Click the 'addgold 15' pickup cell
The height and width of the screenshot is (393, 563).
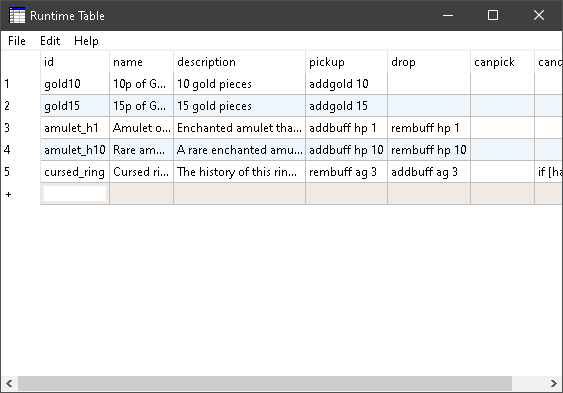click(346, 106)
